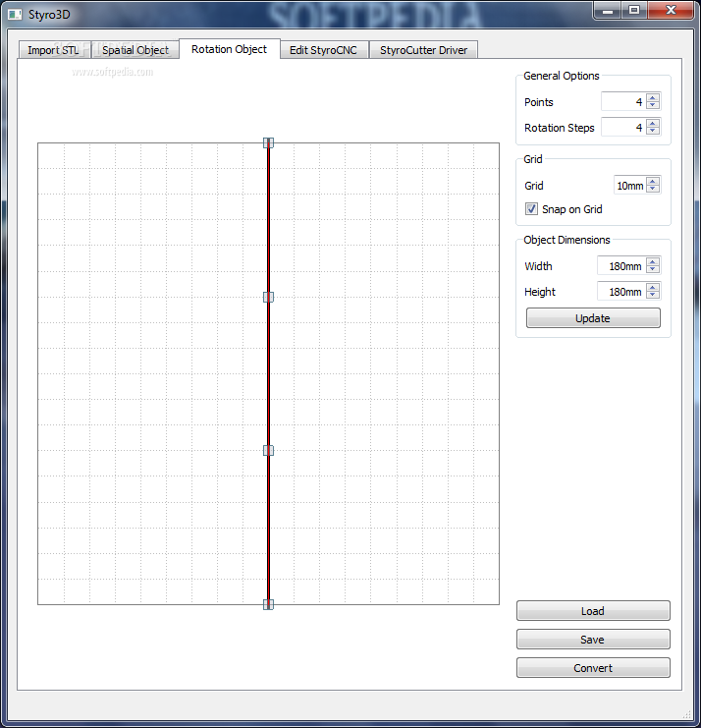Click the Load button

click(593, 610)
